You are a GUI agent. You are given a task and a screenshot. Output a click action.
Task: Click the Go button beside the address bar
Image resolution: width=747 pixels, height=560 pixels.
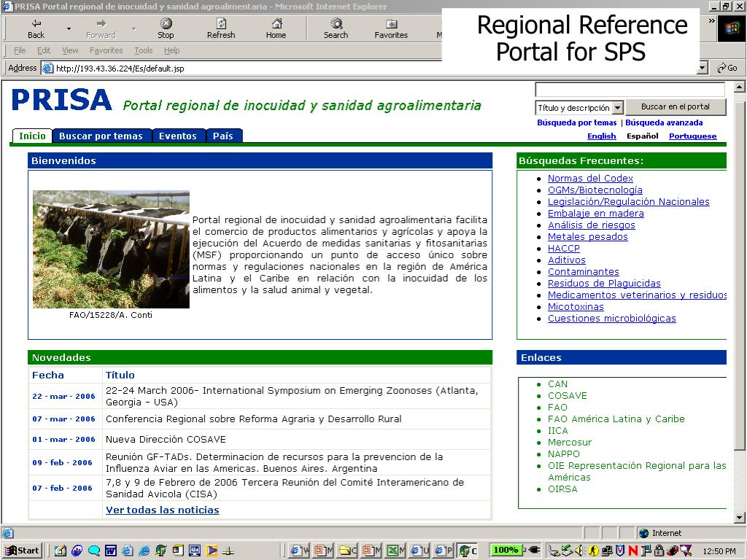coord(727,68)
